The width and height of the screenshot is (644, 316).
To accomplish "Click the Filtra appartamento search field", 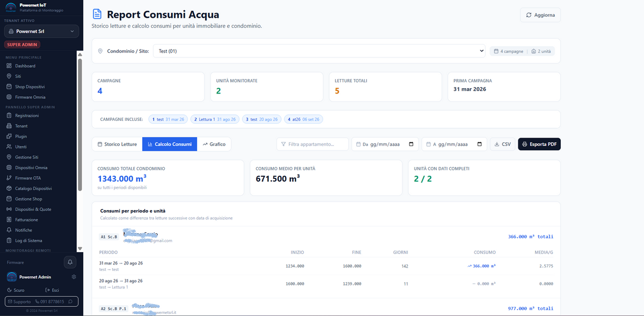I will click(x=312, y=144).
